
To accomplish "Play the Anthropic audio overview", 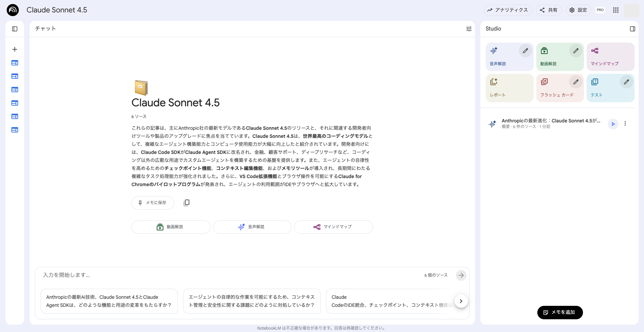I will (x=613, y=124).
